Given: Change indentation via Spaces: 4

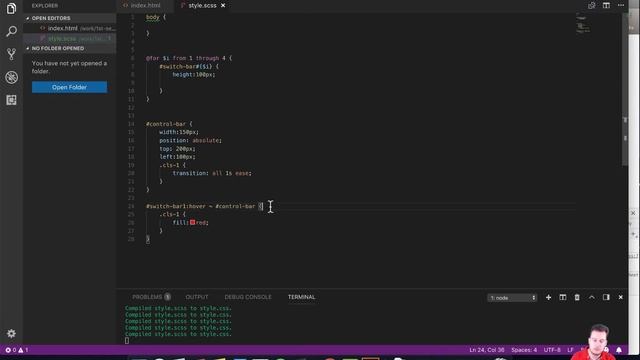Looking at the screenshot, I should (524, 350).
